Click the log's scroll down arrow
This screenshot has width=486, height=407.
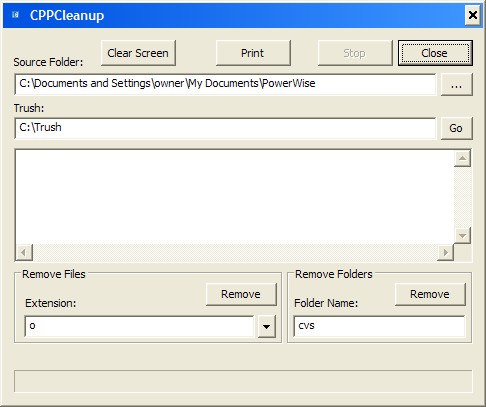pyautogui.click(x=462, y=236)
